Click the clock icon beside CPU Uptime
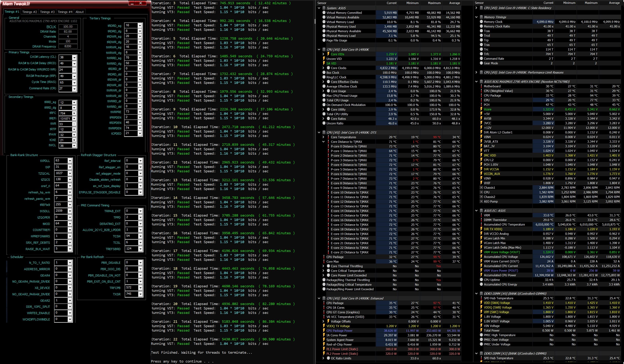The width and height of the screenshot is (624, 364). tap(481, 280)
